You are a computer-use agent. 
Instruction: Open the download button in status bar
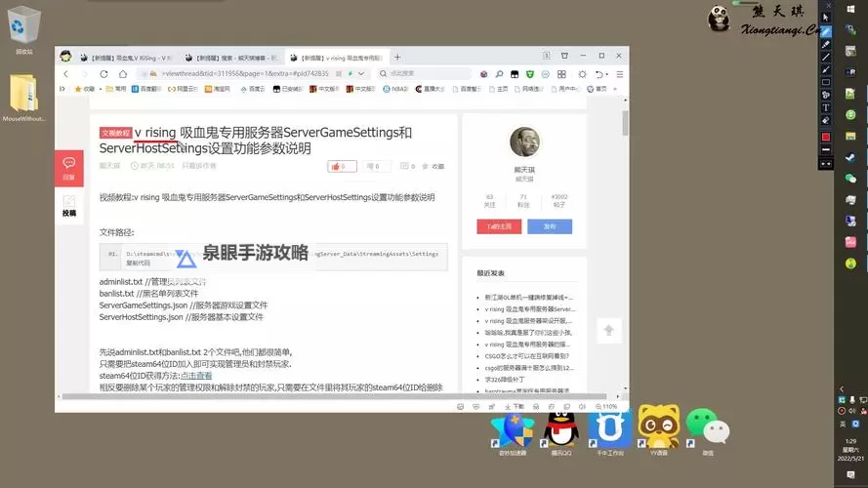[515, 407]
